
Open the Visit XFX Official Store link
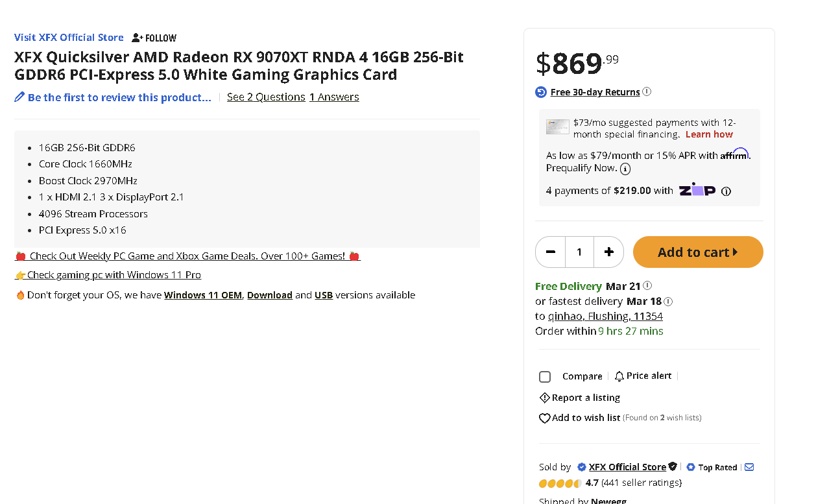click(69, 37)
